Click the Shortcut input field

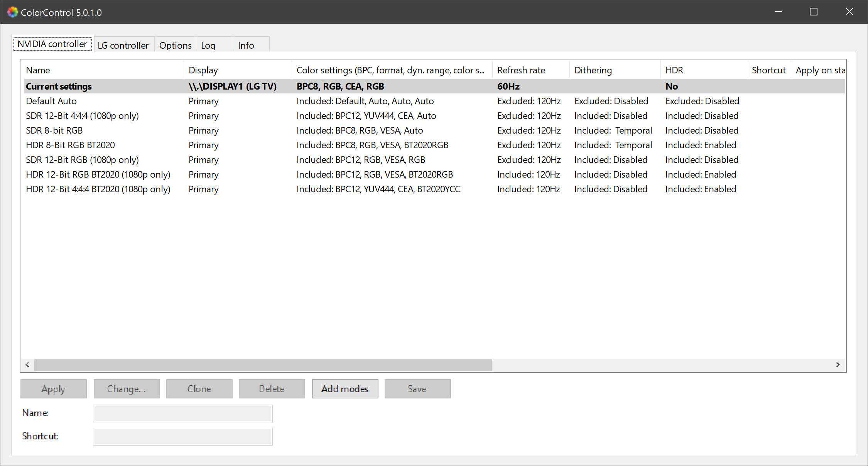(182, 436)
